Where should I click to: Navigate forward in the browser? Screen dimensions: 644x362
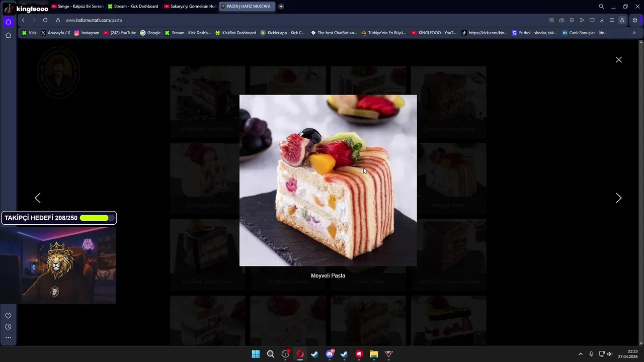34,20
